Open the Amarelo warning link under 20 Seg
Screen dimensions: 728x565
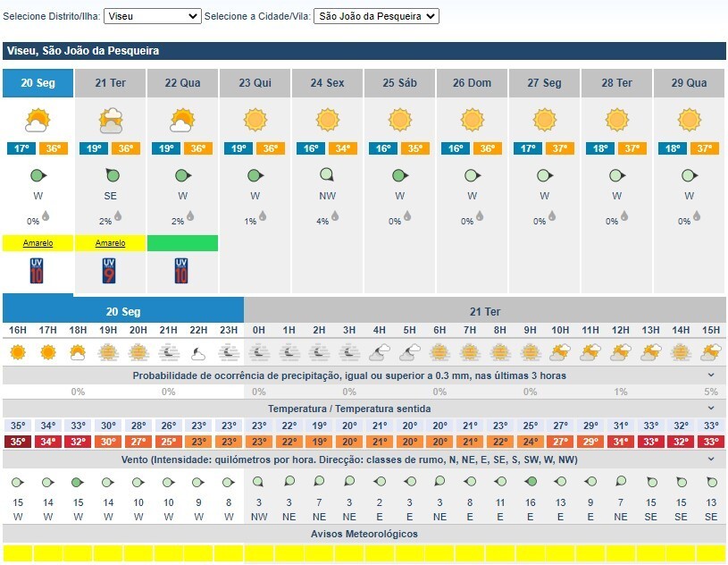click(x=37, y=243)
